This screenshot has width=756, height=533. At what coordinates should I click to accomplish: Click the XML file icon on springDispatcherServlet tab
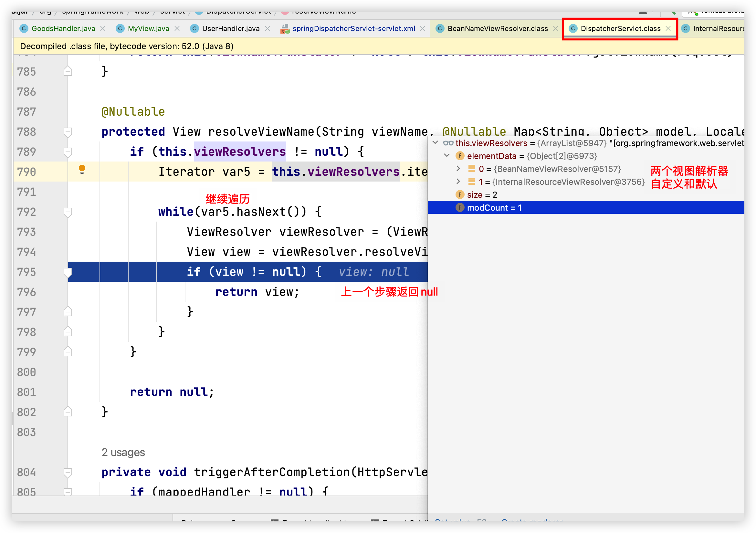point(285,29)
